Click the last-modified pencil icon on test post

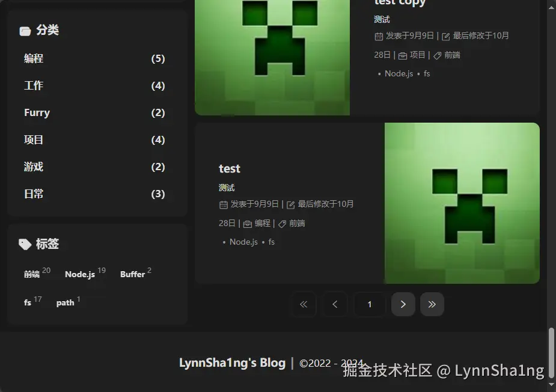pyautogui.click(x=290, y=204)
